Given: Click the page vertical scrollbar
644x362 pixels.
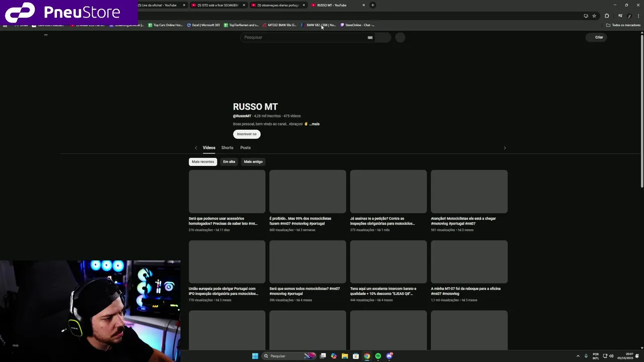Looking at the screenshot, I should 641,111.
